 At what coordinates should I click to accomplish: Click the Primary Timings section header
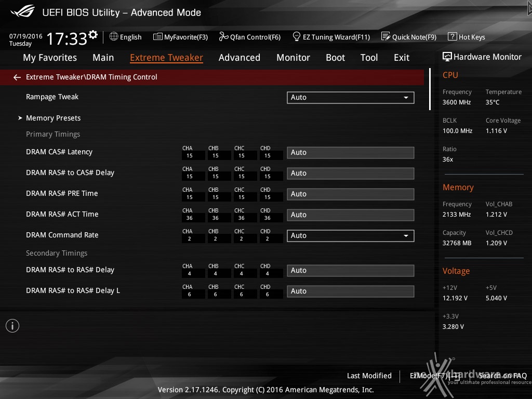(53, 134)
